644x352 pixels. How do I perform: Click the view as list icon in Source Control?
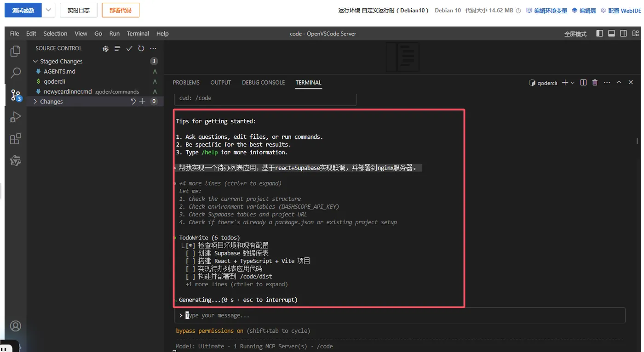[117, 48]
